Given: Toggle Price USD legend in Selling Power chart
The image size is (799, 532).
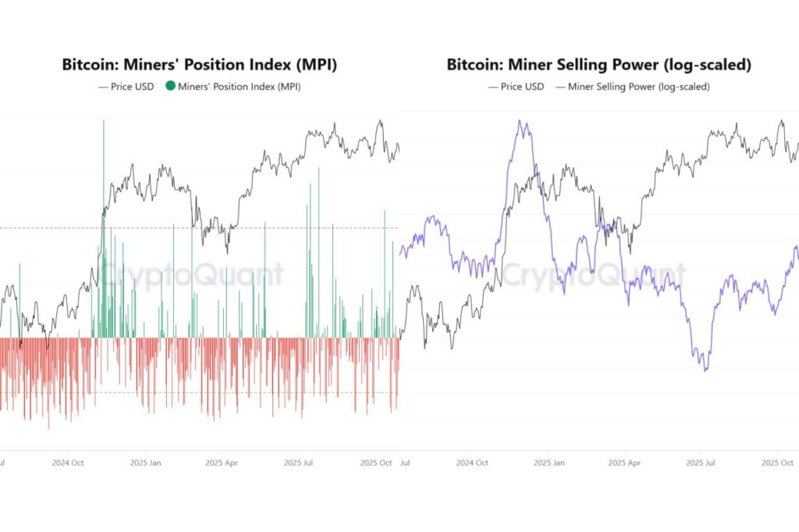Looking at the screenshot, I should click(x=516, y=87).
